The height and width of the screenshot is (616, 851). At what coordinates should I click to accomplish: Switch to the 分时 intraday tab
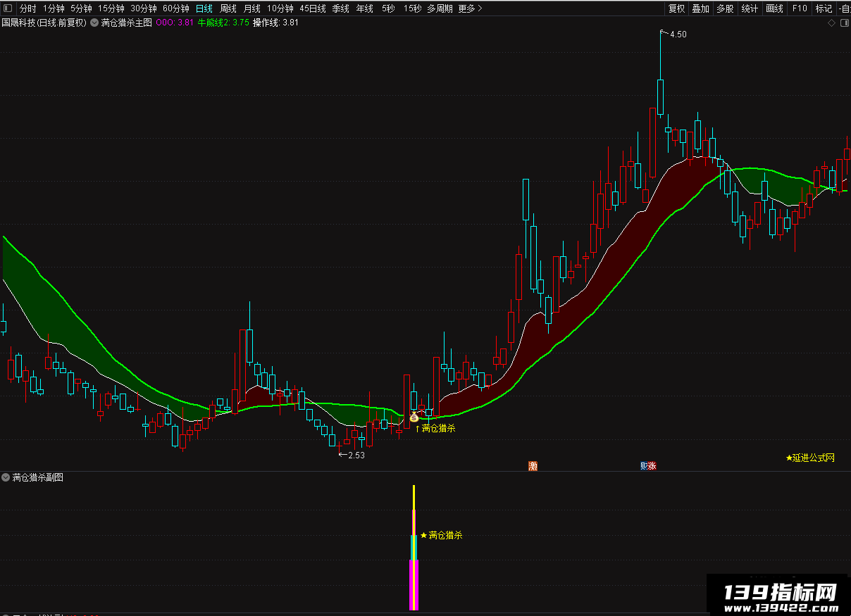pyautogui.click(x=27, y=8)
